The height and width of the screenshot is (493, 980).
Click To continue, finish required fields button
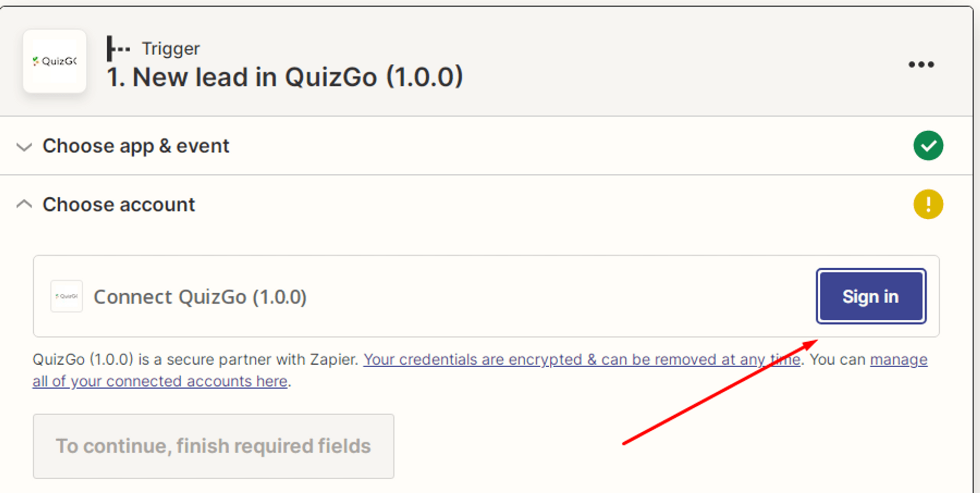(x=214, y=446)
